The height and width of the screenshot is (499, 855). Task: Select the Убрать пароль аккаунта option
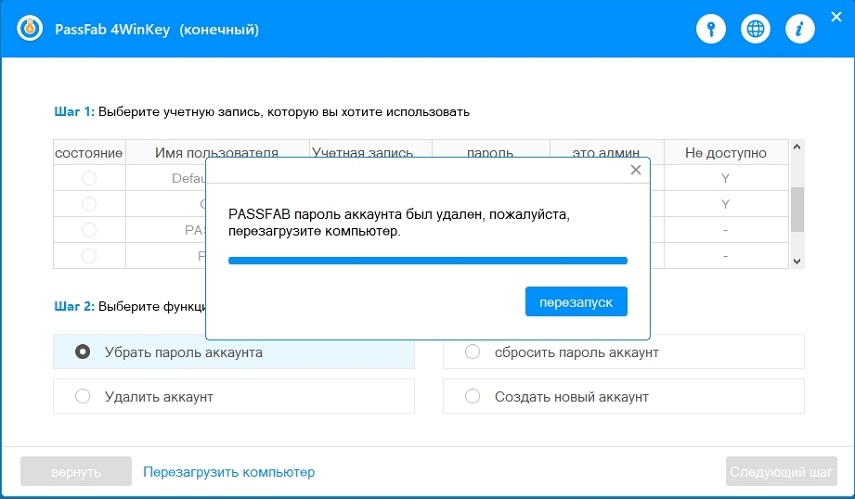pyautogui.click(x=233, y=352)
